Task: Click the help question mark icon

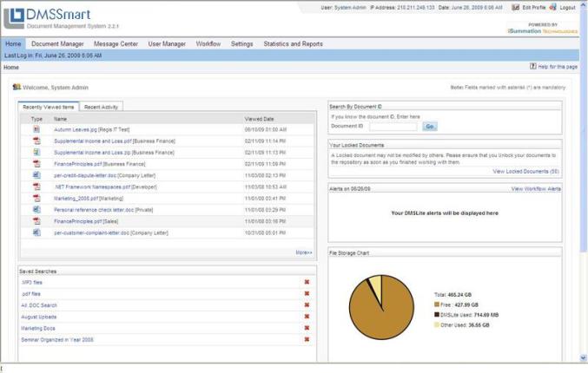Action: (x=532, y=66)
